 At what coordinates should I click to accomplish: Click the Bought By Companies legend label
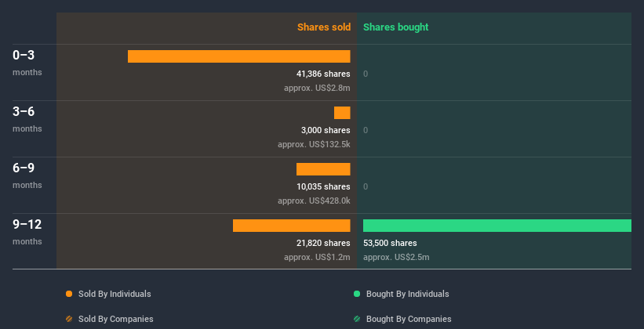click(409, 319)
